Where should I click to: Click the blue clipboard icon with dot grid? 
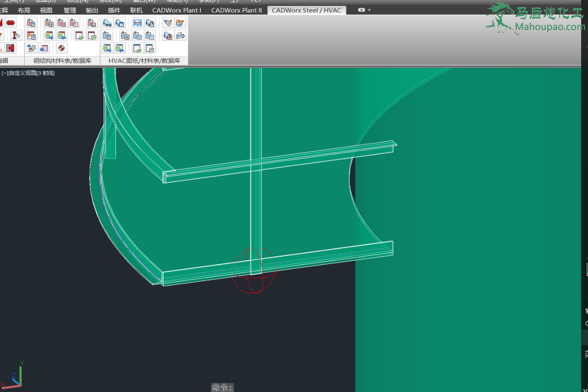coord(138,35)
